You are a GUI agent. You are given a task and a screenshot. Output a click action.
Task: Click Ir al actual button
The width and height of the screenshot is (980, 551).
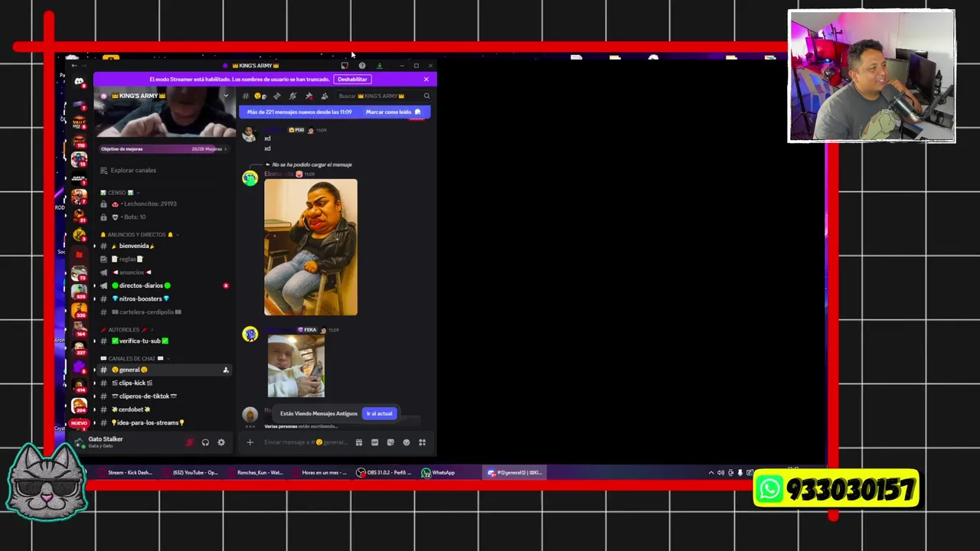click(x=379, y=413)
